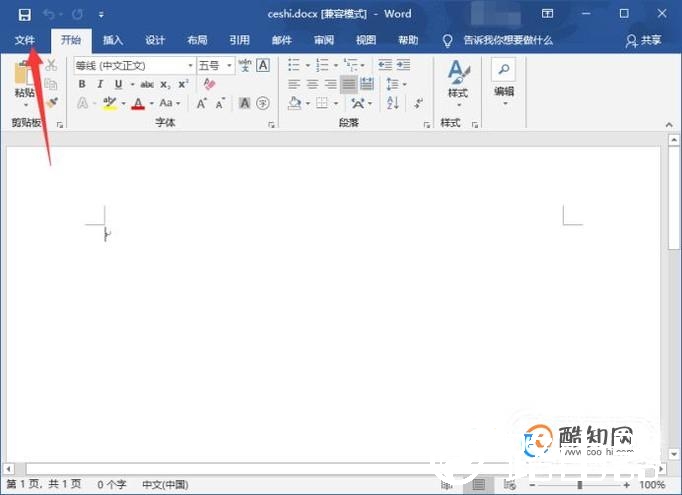The height and width of the screenshot is (495, 682).
Task: Switch to the 布局 (Layout) tab
Action: pos(197,40)
